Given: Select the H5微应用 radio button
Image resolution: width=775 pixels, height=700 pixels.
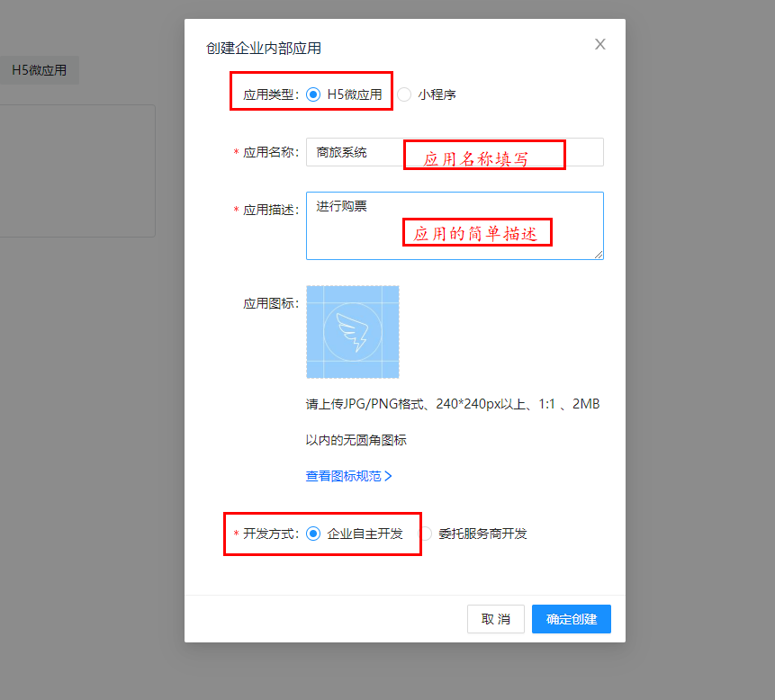Looking at the screenshot, I should pos(313,94).
